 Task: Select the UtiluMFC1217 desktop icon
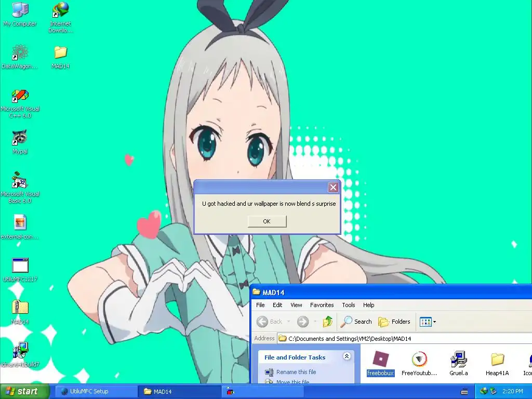pos(20,270)
